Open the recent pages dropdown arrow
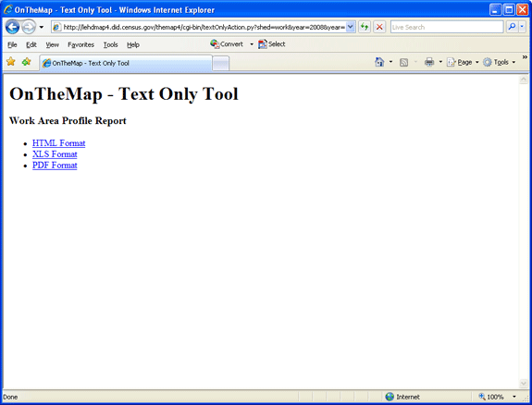The height and width of the screenshot is (405, 532). (42, 27)
